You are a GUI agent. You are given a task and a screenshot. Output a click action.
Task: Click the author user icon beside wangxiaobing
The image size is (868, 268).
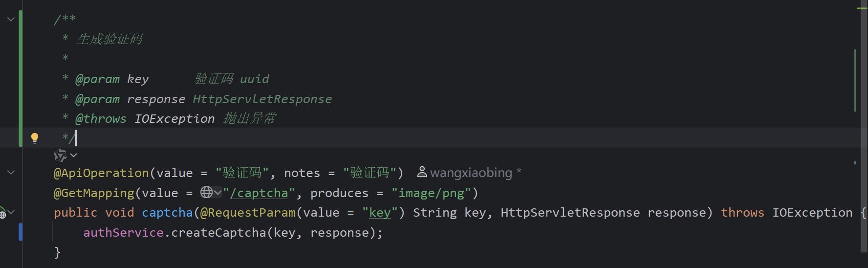coord(422,172)
